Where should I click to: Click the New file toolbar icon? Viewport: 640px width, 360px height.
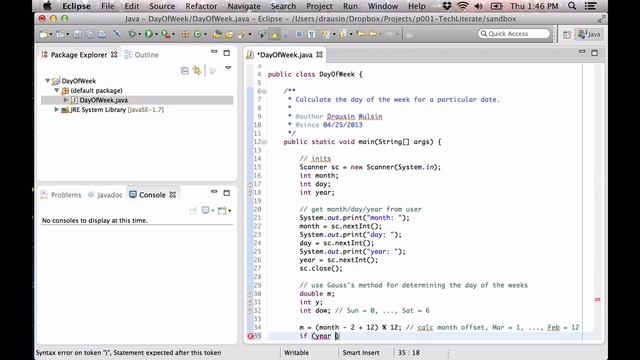43,34
